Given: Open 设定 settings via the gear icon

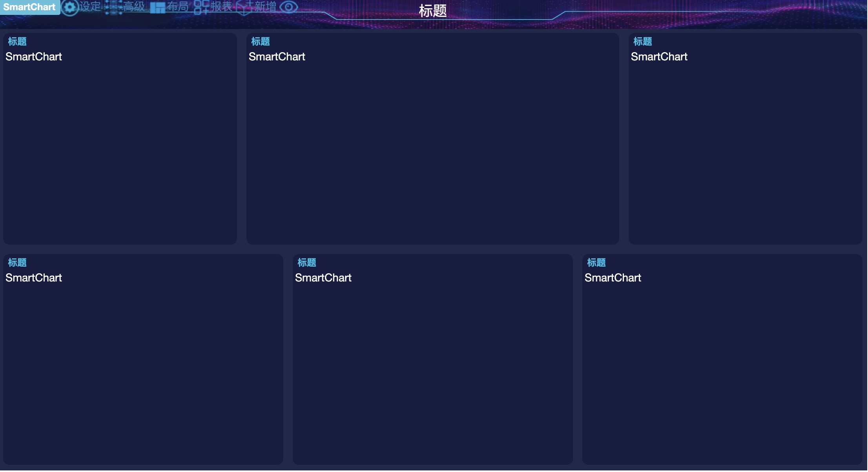Looking at the screenshot, I should click(70, 7).
